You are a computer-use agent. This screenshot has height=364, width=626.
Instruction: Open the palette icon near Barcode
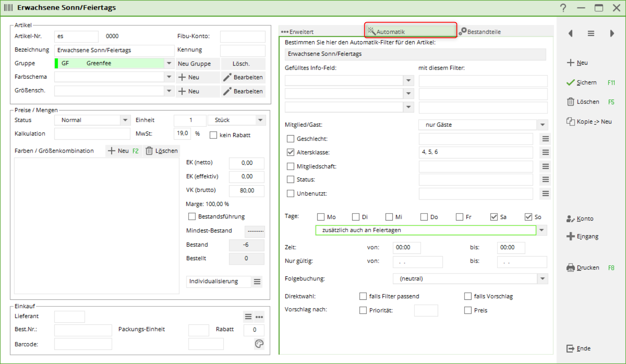pos(259,344)
